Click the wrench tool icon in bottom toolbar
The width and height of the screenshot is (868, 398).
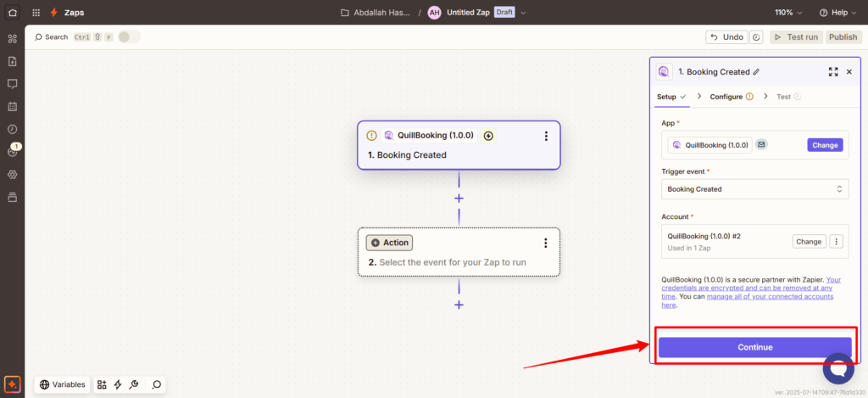click(134, 384)
